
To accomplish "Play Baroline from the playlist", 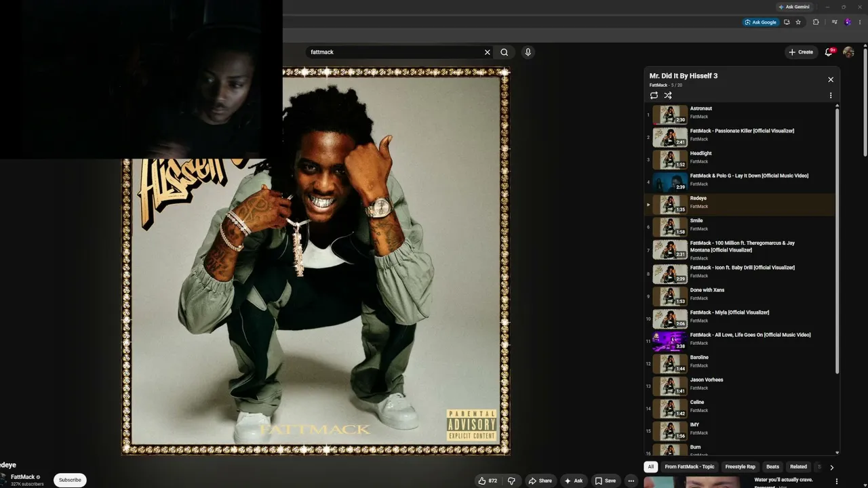I will (740, 363).
